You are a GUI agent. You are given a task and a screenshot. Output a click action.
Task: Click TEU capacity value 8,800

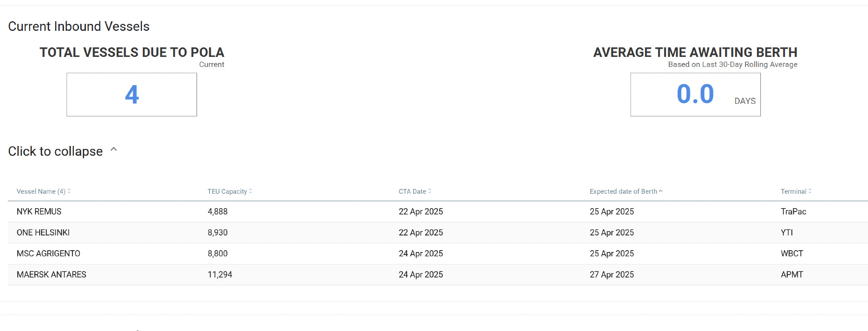point(217,254)
